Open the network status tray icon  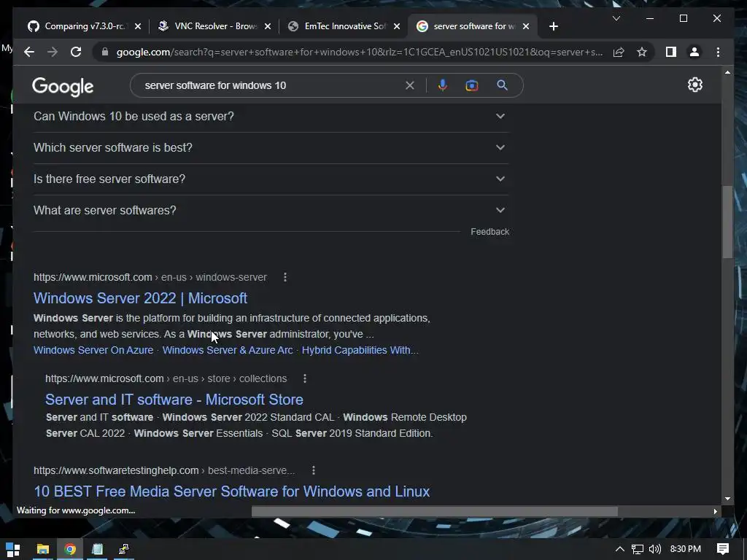pyautogui.click(x=638, y=549)
